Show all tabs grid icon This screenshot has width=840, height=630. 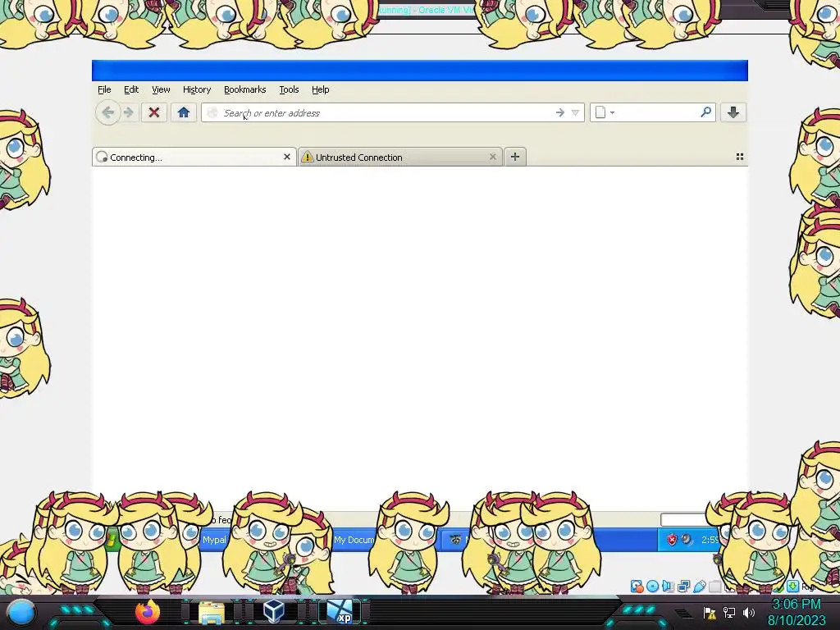pyautogui.click(x=740, y=157)
